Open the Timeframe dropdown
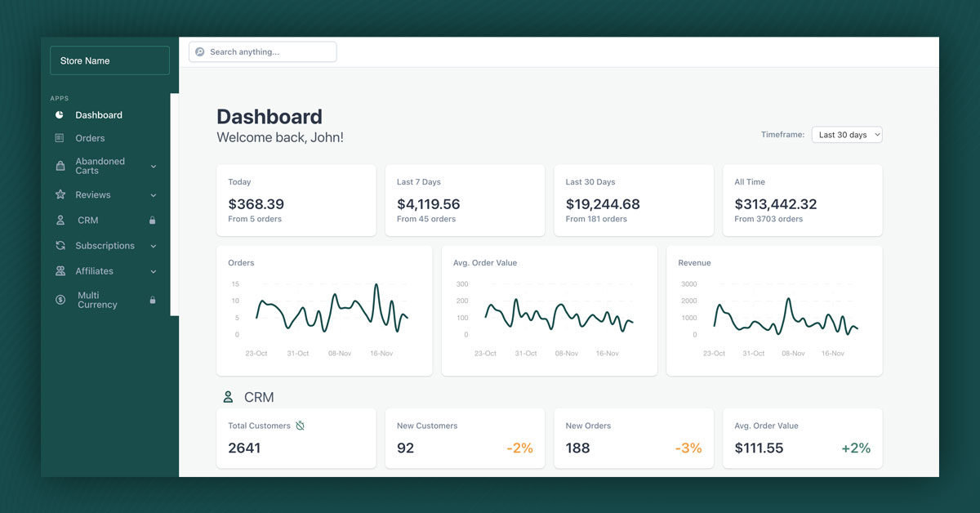Viewport: 980px width, 513px height. (847, 134)
